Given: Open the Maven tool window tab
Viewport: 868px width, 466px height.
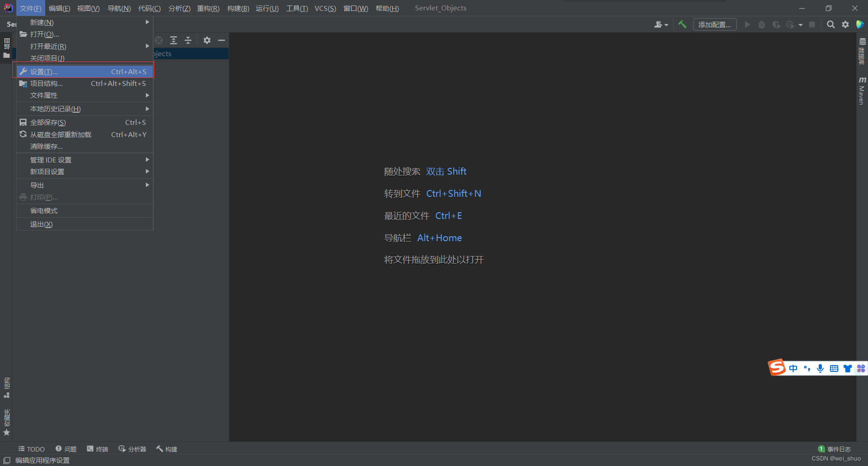Looking at the screenshot, I should 862,90.
